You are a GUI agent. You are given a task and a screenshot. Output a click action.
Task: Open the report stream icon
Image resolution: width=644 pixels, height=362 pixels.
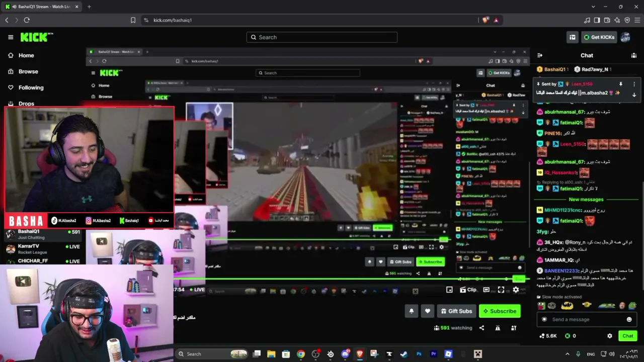(498, 328)
